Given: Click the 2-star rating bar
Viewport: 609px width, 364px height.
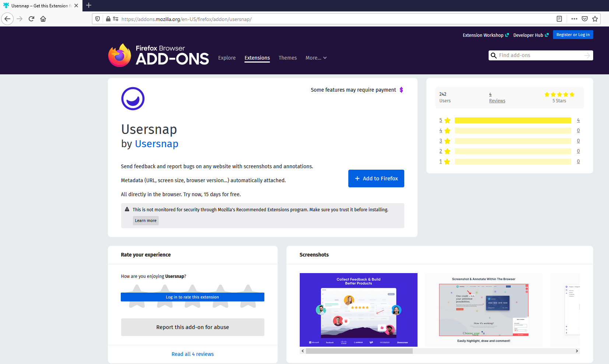Looking at the screenshot, I should pos(513,151).
